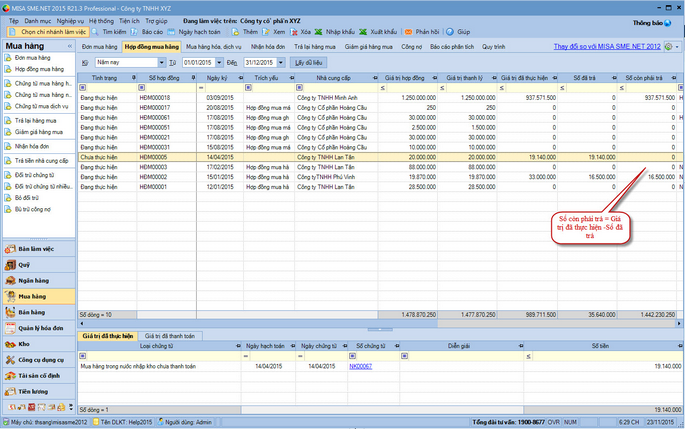
Task: Open the Kỳ period dropdown Năm nay
Action: tap(162, 62)
